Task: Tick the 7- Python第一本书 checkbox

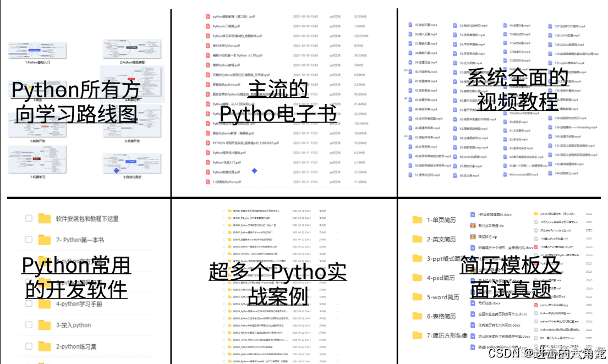Action: click(x=29, y=240)
